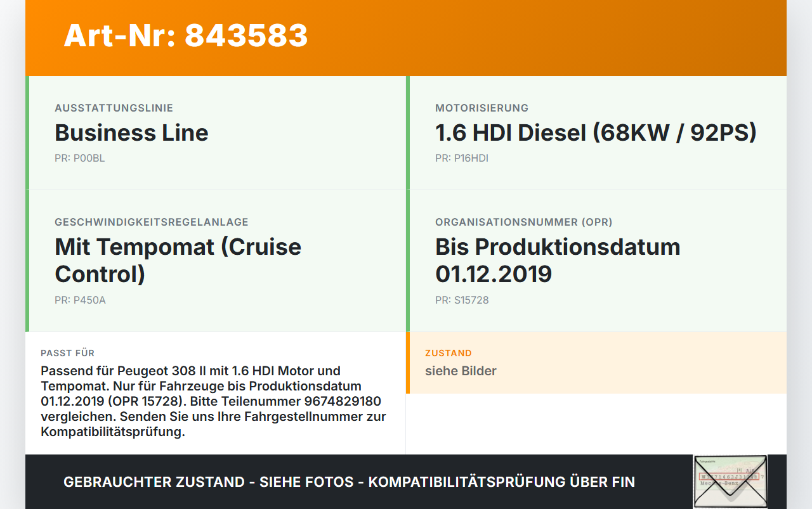Click the envelope icon with FIN document
The width and height of the screenshot is (812, 509).
(x=730, y=481)
